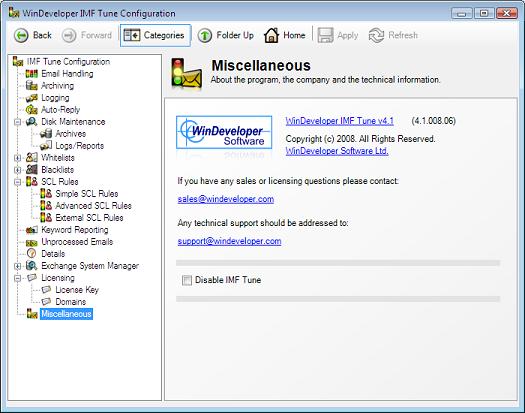This screenshot has height=413, width=525.
Task: Expand the Blacklists tree node
Action: point(18,170)
